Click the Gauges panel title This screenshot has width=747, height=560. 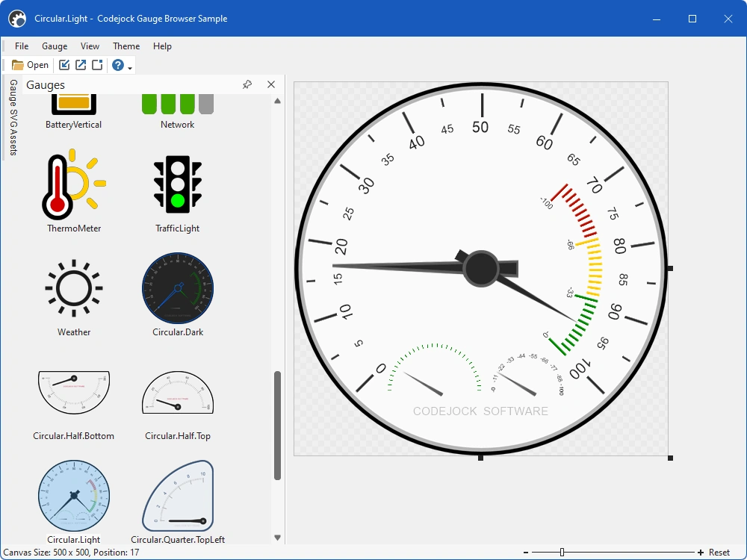(x=46, y=85)
